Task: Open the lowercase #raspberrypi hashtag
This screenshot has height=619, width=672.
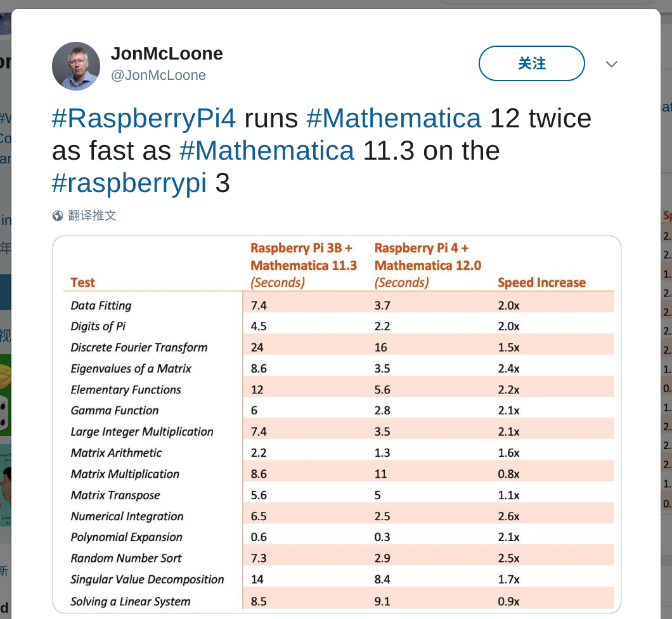Action: [x=129, y=183]
